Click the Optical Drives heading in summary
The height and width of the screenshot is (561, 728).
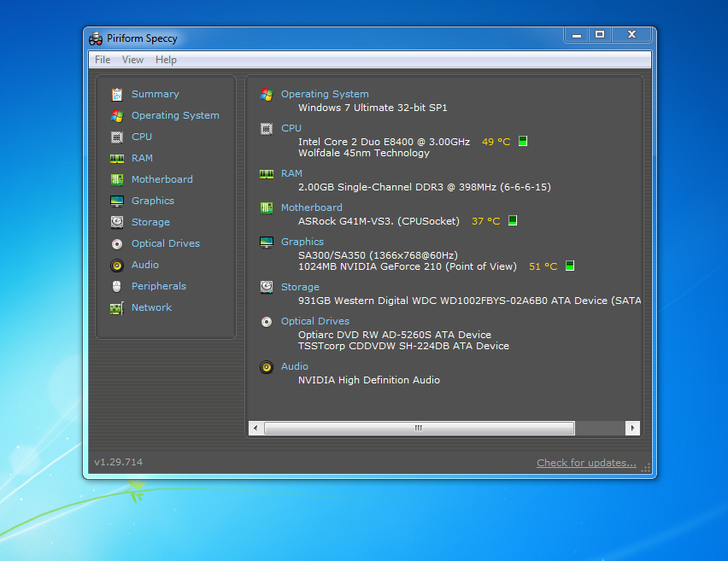(x=314, y=321)
